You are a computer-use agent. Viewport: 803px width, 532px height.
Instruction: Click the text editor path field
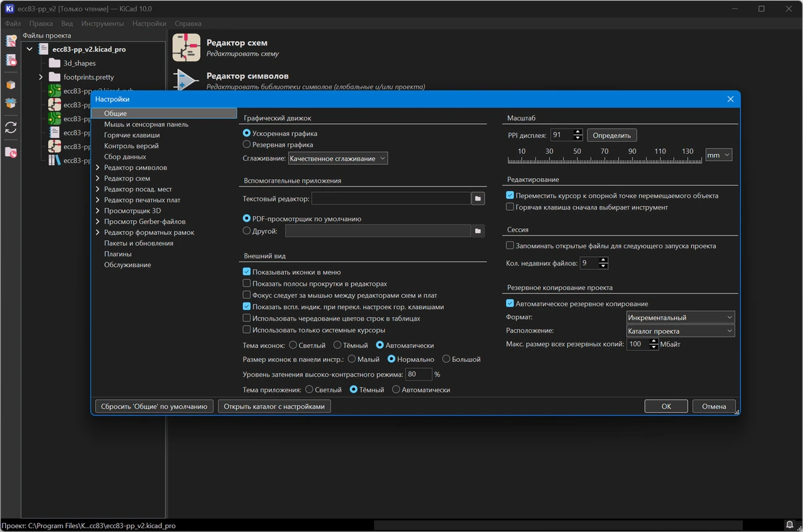391,199
